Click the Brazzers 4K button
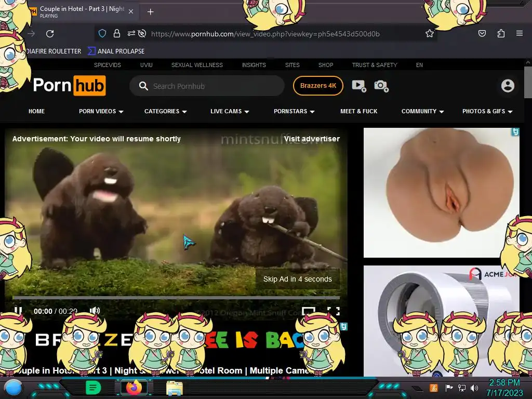This screenshot has height=399, width=532. pos(318,86)
